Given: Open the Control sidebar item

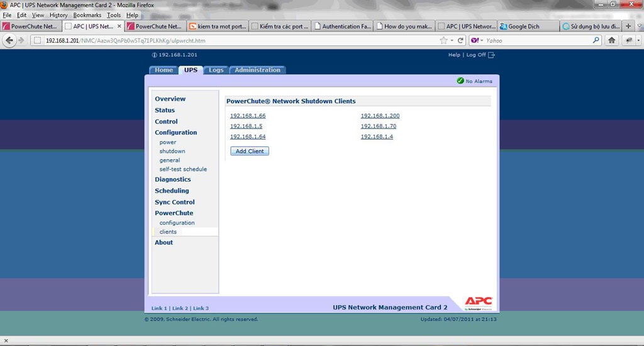Looking at the screenshot, I should point(166,121).
